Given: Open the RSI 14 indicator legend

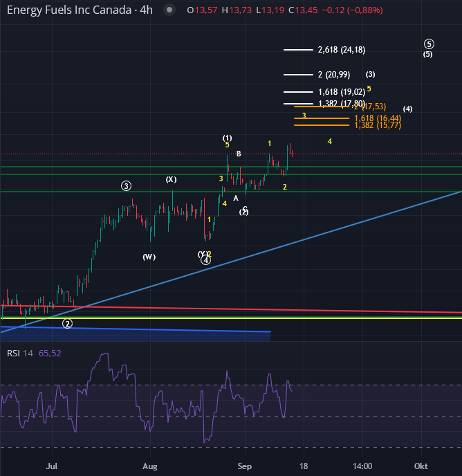Looking at the screenshot, I should (21, 353).
